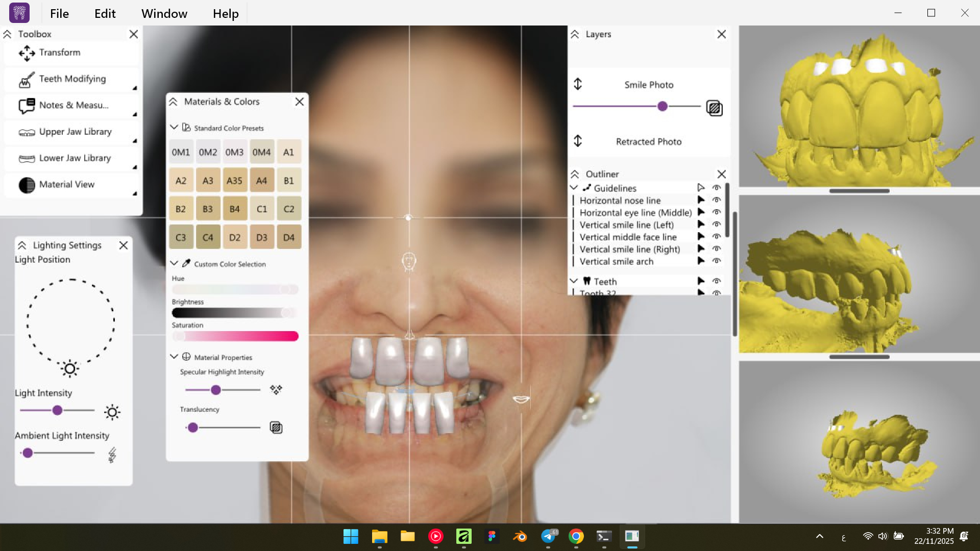Image resolution: width=980 pixels, height=551 pixels.
Task: Select the Vertical middle face line item
Action: pos(628,237)
